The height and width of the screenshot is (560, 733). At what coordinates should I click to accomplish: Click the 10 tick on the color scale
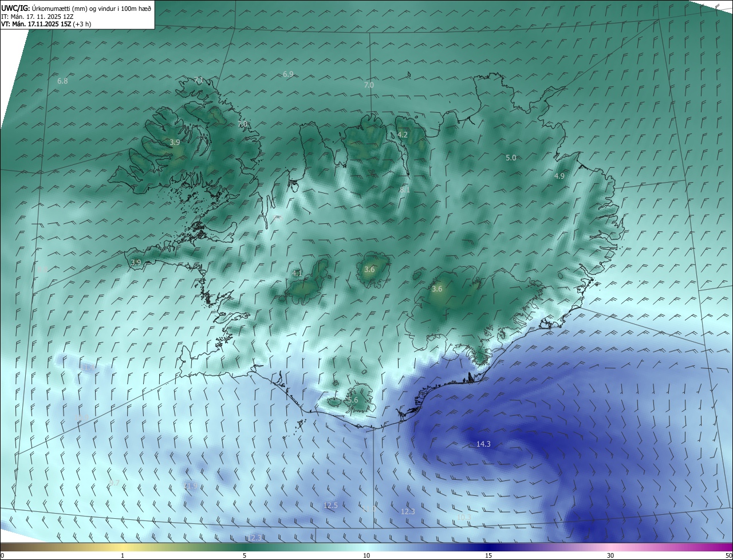[x=366, y=556]
